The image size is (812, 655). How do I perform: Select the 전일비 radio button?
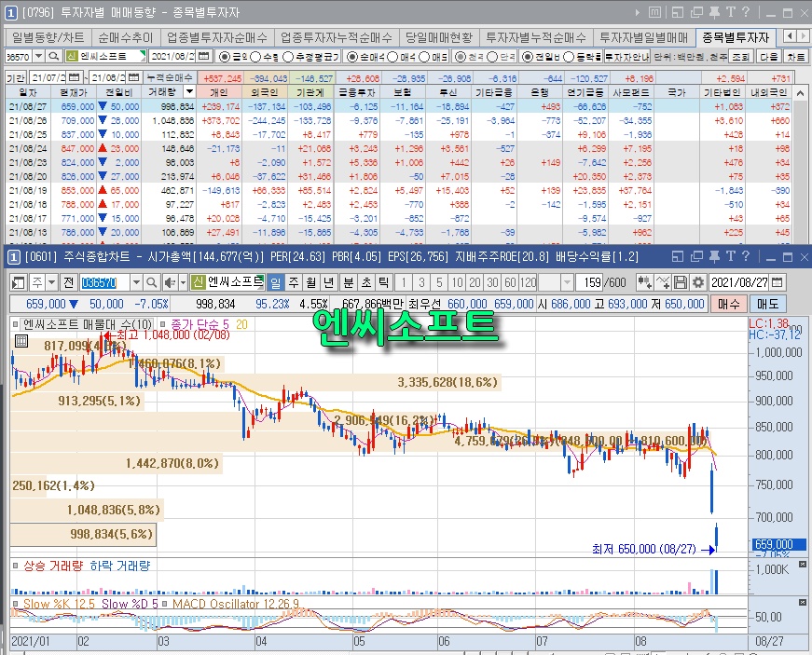[527, 57]
